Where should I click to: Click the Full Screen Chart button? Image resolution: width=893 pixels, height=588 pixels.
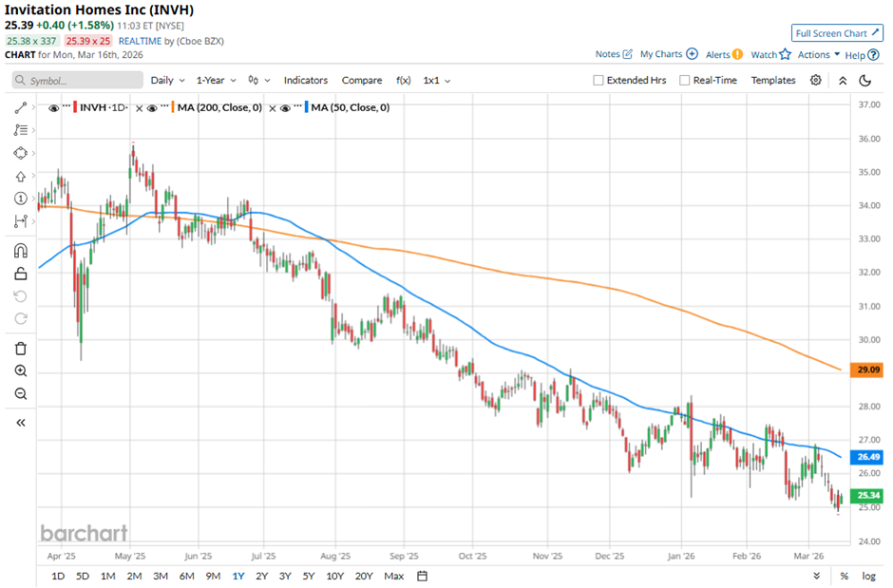pyautogui.click(x=837, y=33)
